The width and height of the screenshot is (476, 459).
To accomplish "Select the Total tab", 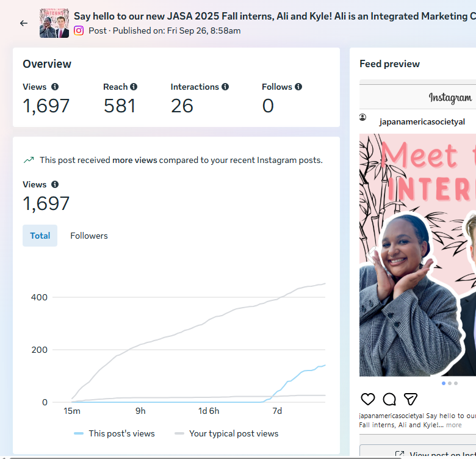I will tap(40, 236).
